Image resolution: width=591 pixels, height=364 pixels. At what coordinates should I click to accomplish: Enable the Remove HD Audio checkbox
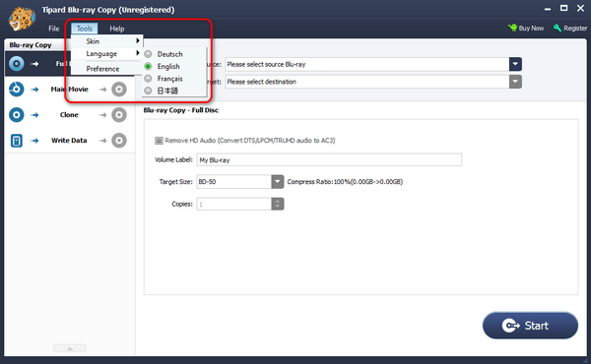[x=159, y=141]
